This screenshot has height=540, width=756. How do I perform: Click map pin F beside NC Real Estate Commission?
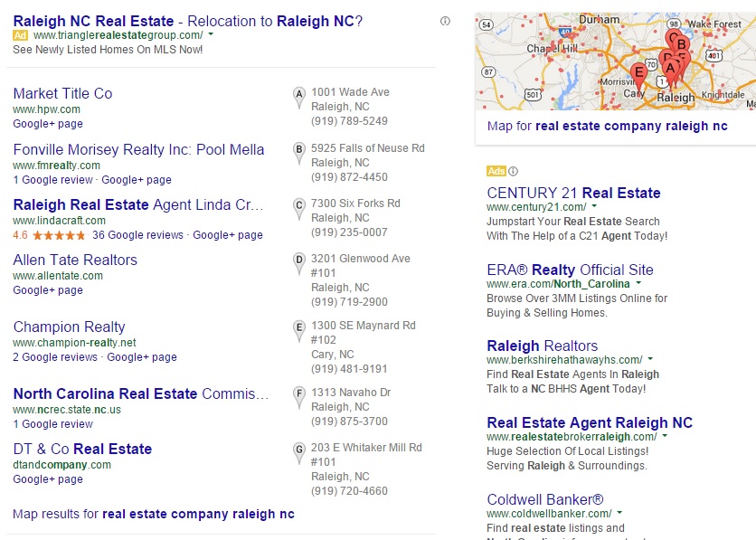[299, 397]
